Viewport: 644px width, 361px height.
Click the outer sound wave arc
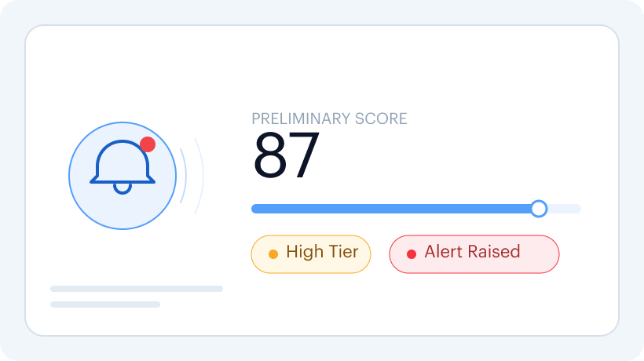pos(199,176)
